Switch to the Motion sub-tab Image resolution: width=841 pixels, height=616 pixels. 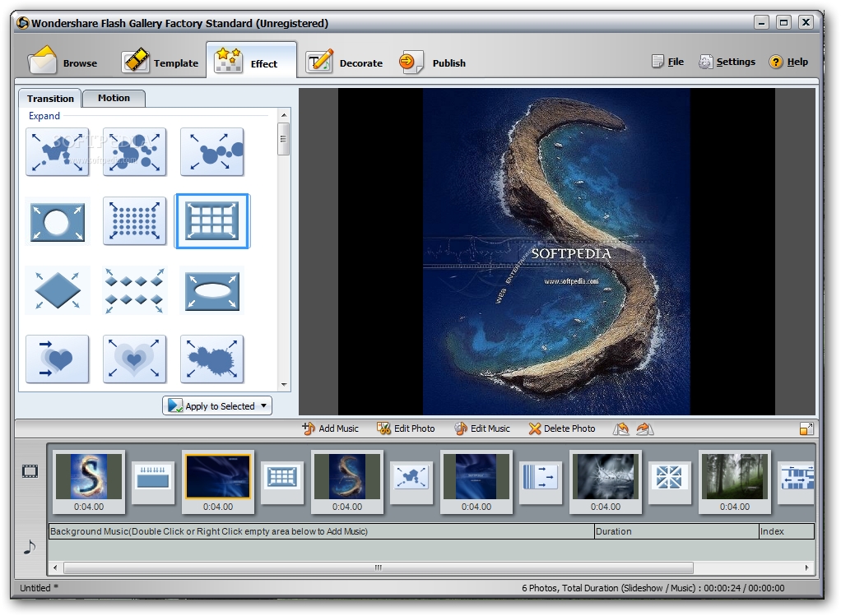114,98
